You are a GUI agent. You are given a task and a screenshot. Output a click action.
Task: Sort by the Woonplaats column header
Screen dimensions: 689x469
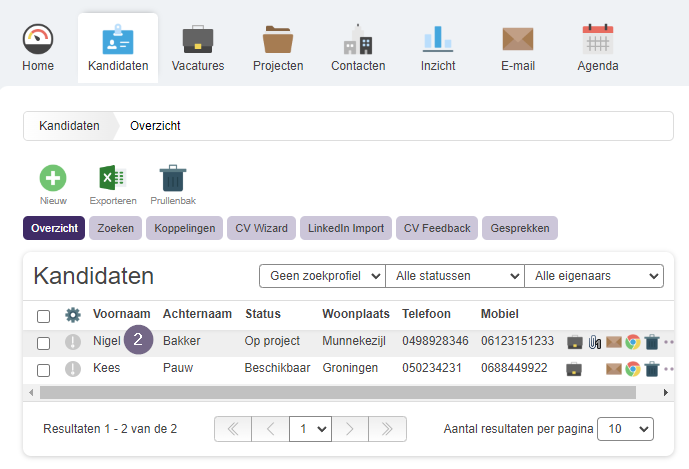[356, 314]
